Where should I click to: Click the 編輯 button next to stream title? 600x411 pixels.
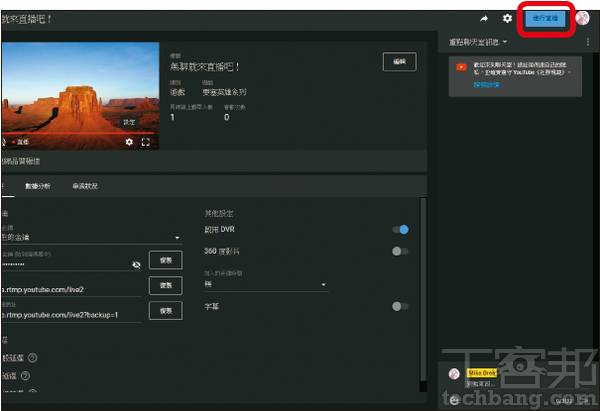pyautogui.click(x=399, y=62)
